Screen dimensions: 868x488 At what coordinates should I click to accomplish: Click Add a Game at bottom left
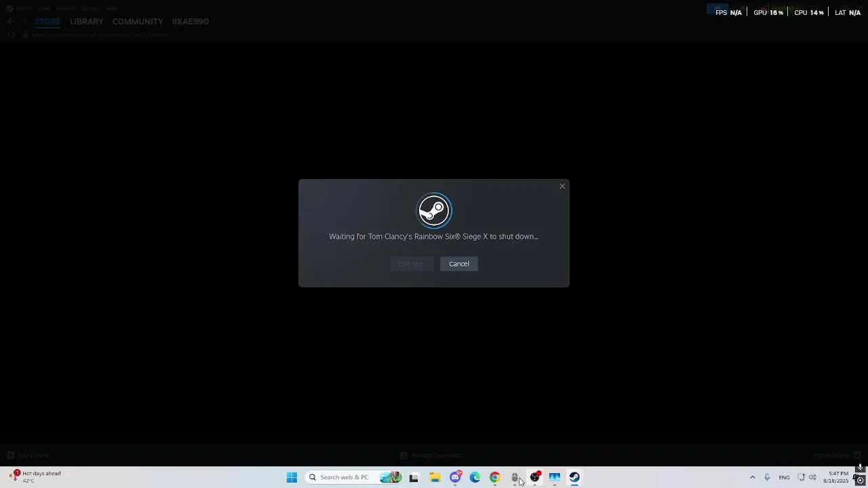tap(28, 455)
